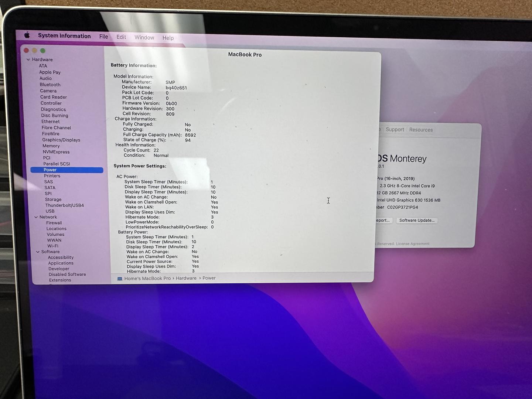Open the File menu

coord(103,37)
